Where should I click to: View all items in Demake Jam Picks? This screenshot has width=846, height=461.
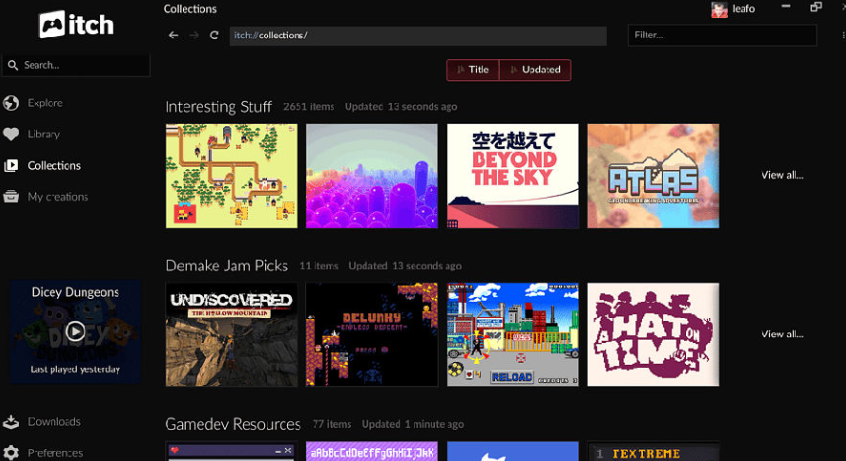(782, 334)
